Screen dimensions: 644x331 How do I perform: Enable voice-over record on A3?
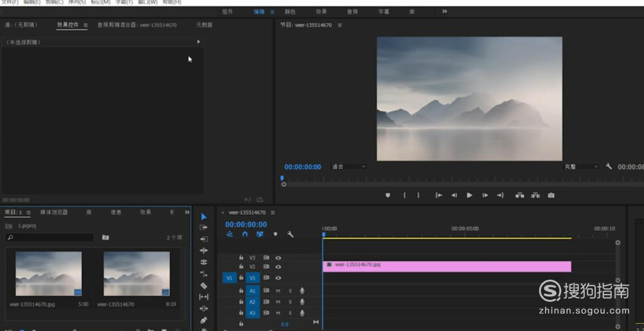coord(302,313)
